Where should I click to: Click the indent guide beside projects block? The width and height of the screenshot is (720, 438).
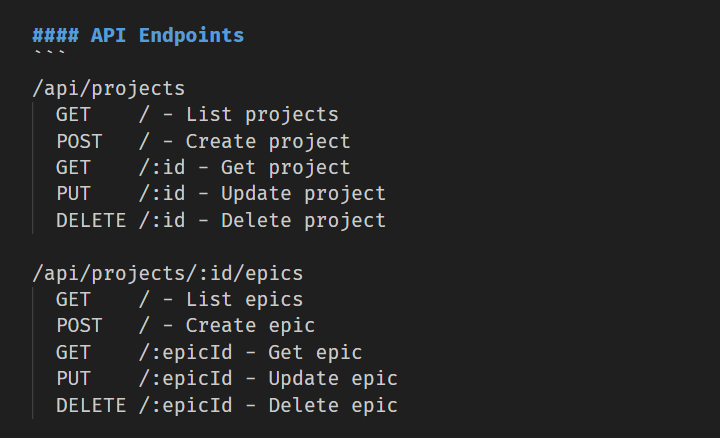coord(33,168)
